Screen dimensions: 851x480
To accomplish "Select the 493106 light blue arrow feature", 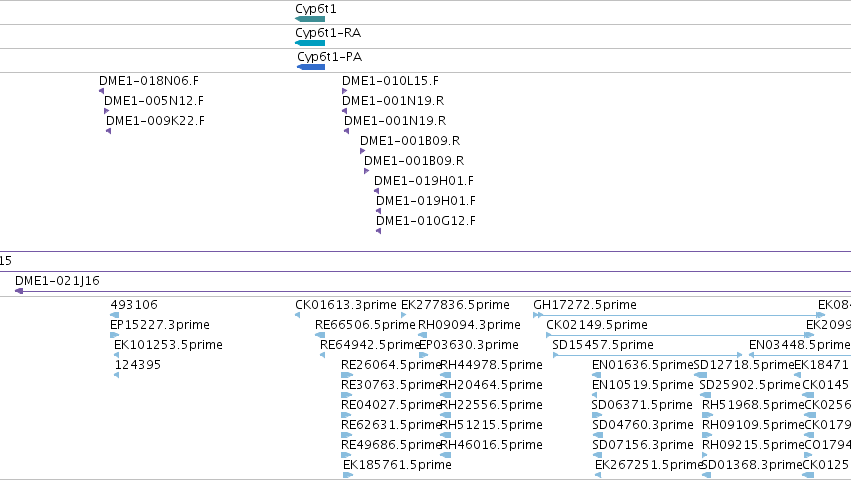I will [115, 315].
